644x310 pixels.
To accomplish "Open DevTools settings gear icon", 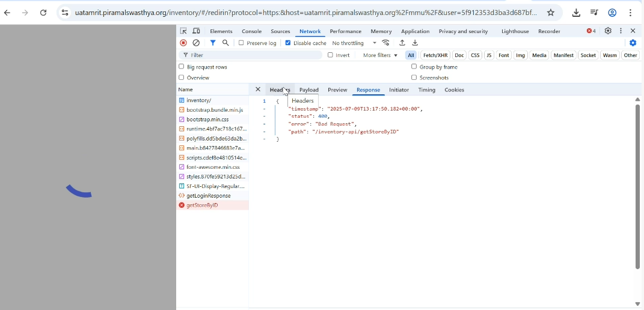I will tap(608, 31).
